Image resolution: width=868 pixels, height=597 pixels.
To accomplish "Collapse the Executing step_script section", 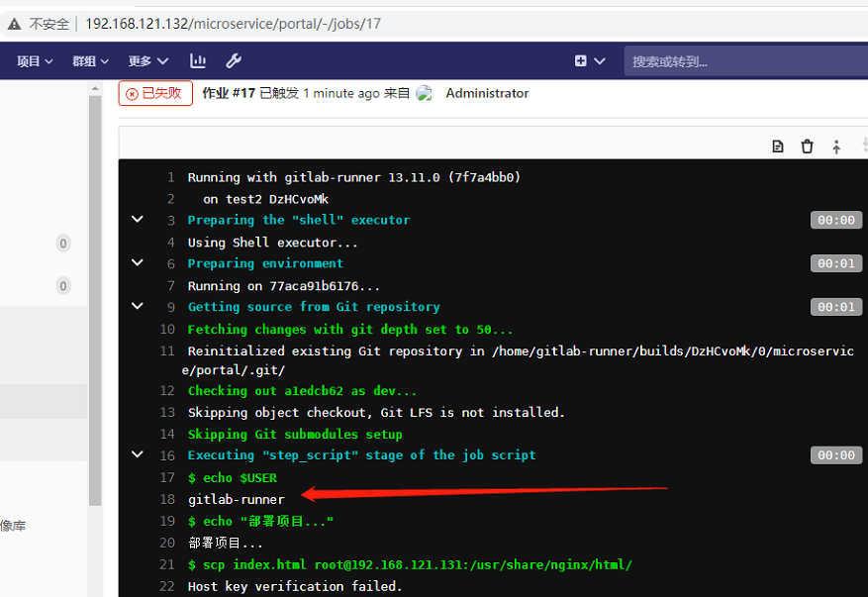I will pyautogui.click(x=138, y=454).
